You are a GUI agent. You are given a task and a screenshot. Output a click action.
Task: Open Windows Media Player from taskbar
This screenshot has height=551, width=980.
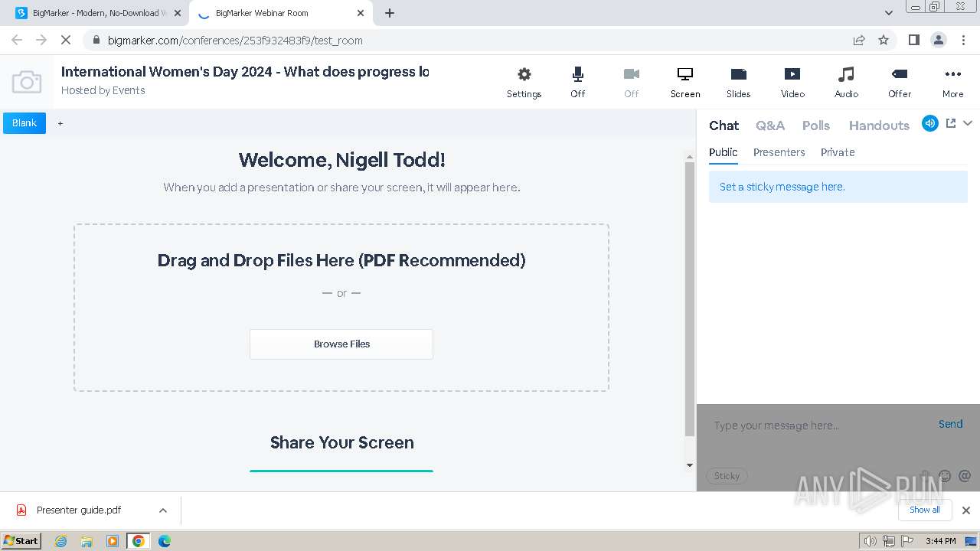[113, 541]
